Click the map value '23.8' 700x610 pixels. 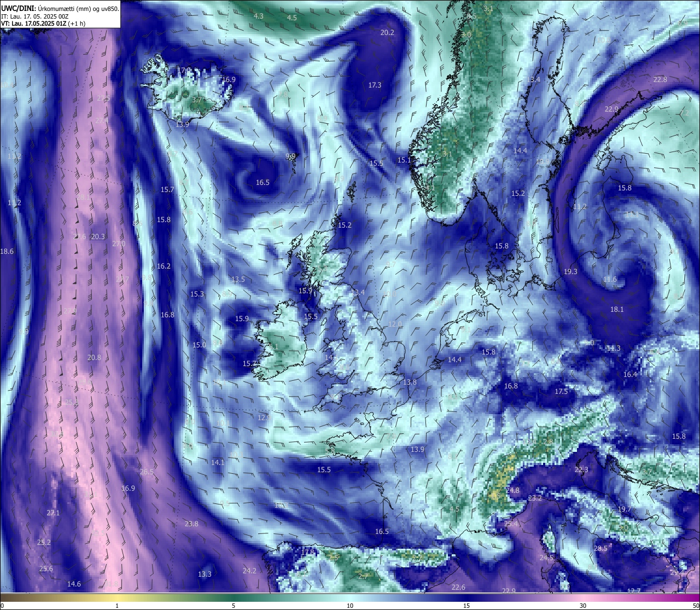[191, 524]
